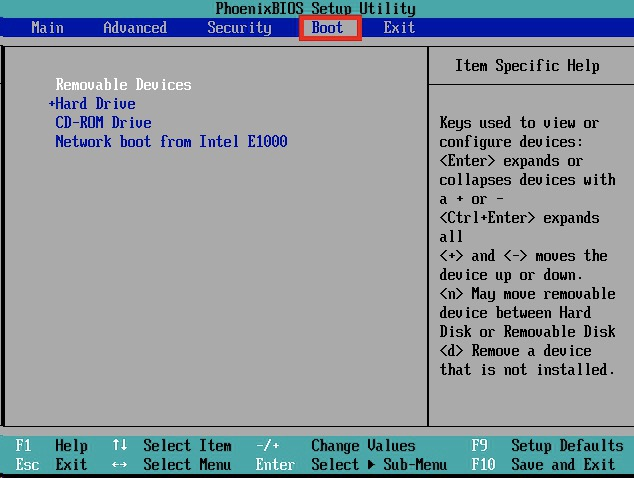Click the Esc Exit key hint
634x478 pixels.
51,464
